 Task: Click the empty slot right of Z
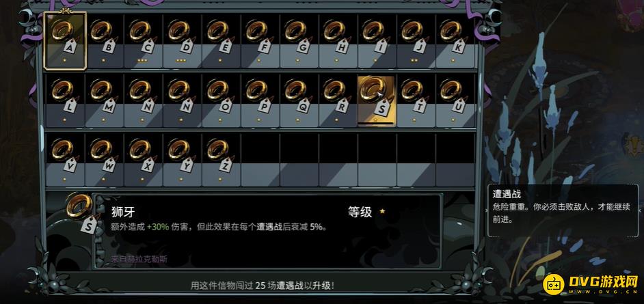[x=260, y=160]
